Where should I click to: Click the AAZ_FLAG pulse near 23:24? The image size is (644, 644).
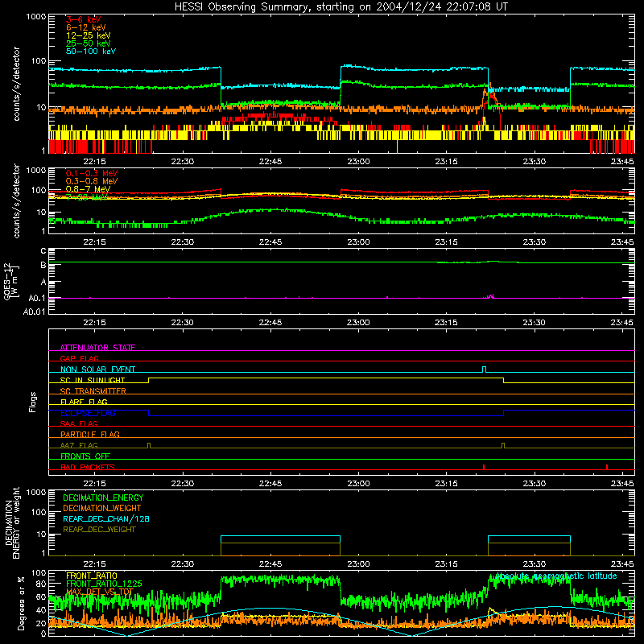[x=503, y=445]
